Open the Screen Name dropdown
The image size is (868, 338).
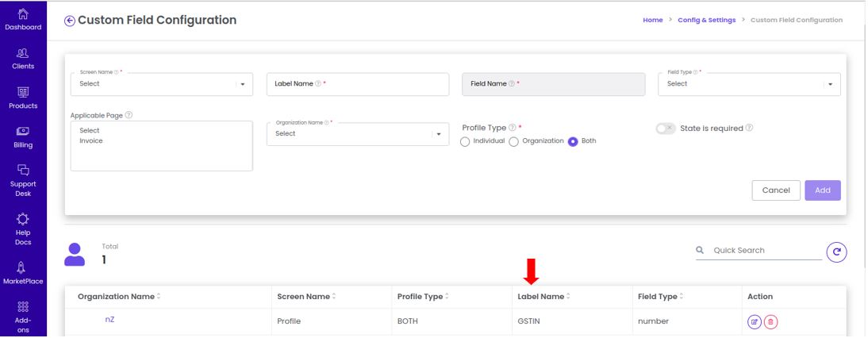click(x=162, y=84)
